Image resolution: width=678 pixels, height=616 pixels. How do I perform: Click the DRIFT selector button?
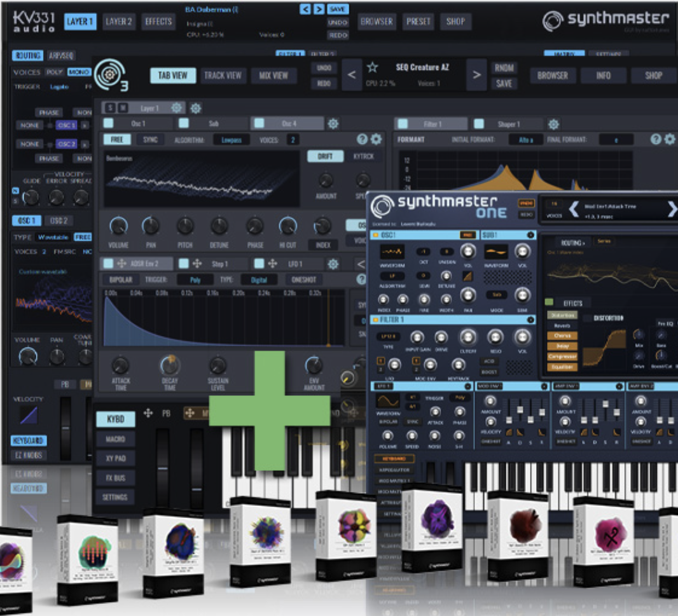[325, 156]
